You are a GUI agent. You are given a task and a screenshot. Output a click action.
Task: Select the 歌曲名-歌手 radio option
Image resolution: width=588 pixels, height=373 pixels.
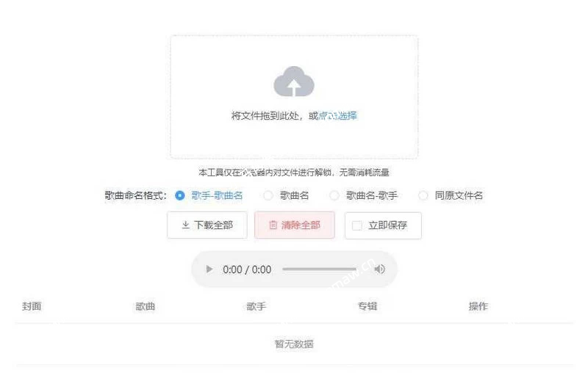point(334,195)
